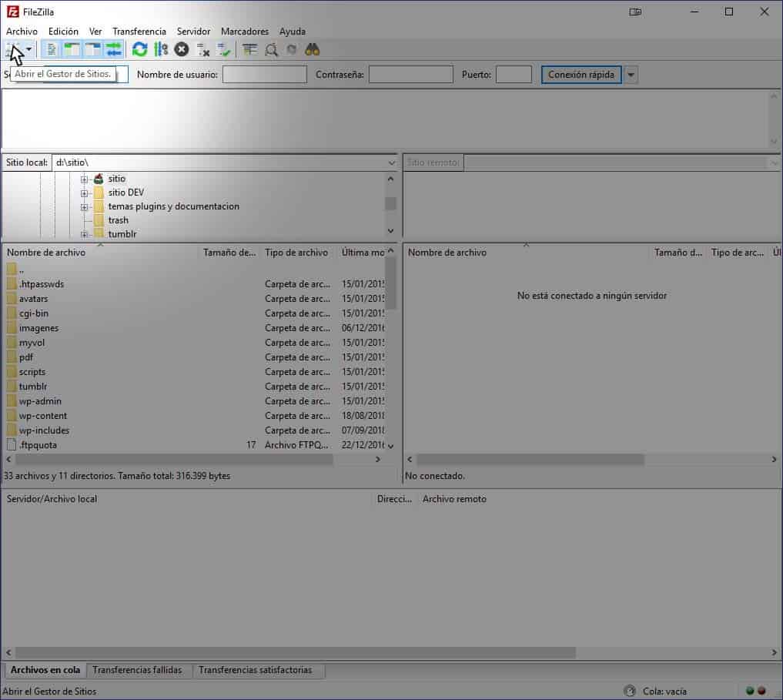
Task: Click the sitio folder icon in tree
Action: point(99,179)
